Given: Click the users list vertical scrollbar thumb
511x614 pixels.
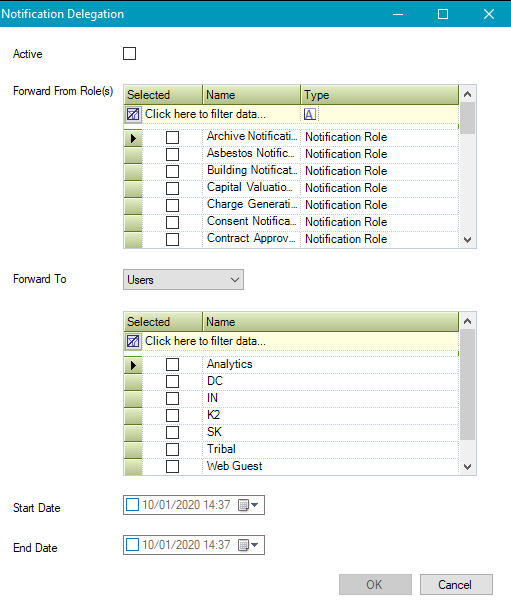Looking at the screenshot, I should pos(468,385).
